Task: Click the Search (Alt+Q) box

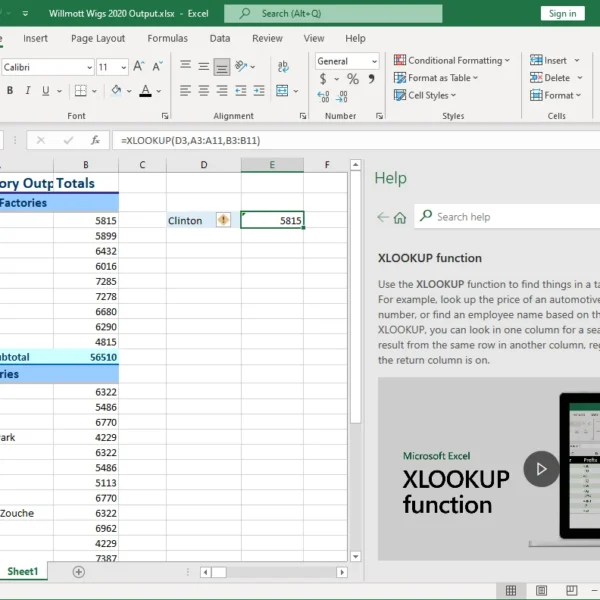Action: coord(333,13)
